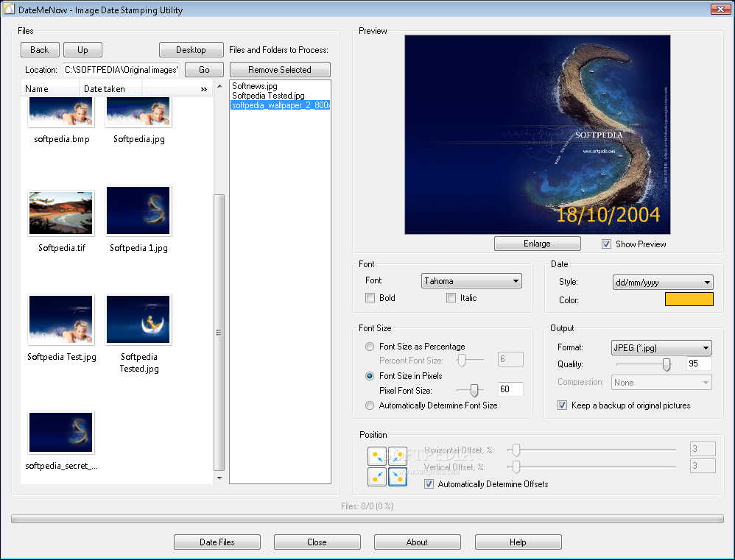Click the Close button at bottom
The image size is (735, 560).
317,542
